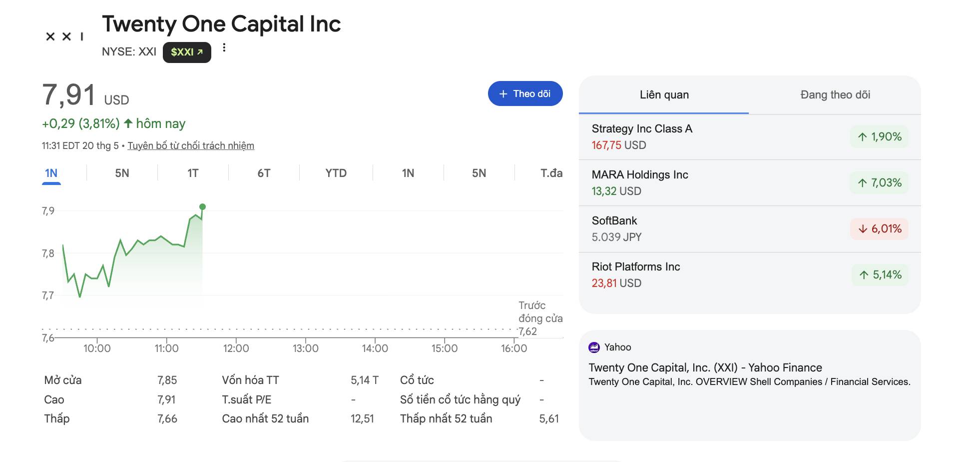Open Twenty One Capital Yahoo Finance result
Image resolution: width=980 pixels, height=462 pixels.
[705, 368]
